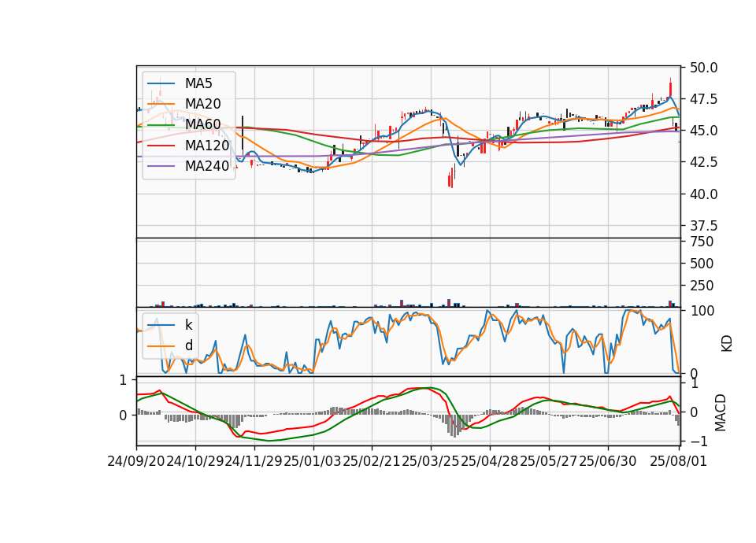
Task: Click the MA20 legend label
Action: tap(202, 104)
